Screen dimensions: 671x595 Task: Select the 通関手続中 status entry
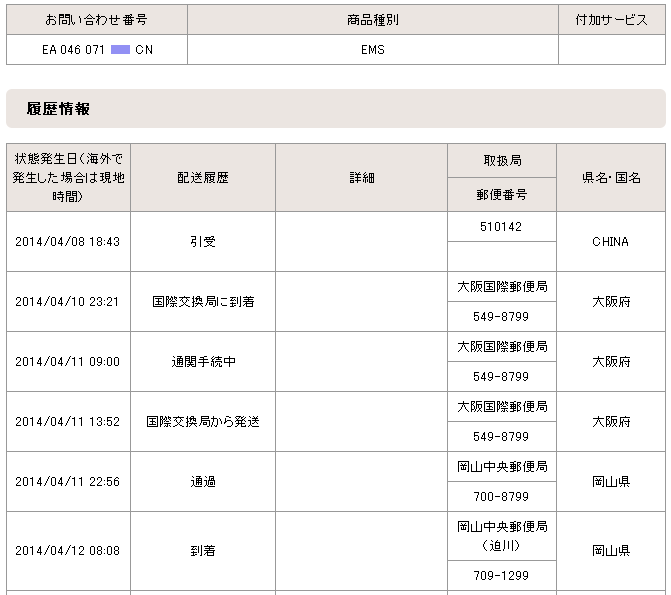tap(203, 361)
